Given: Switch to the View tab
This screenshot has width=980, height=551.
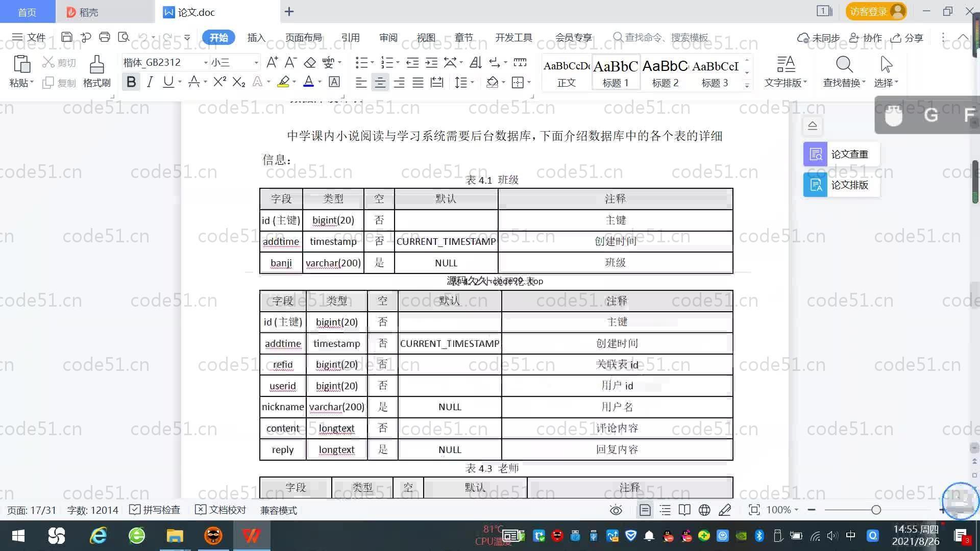Looking at the screenshot, I should [x=426, y=37].
